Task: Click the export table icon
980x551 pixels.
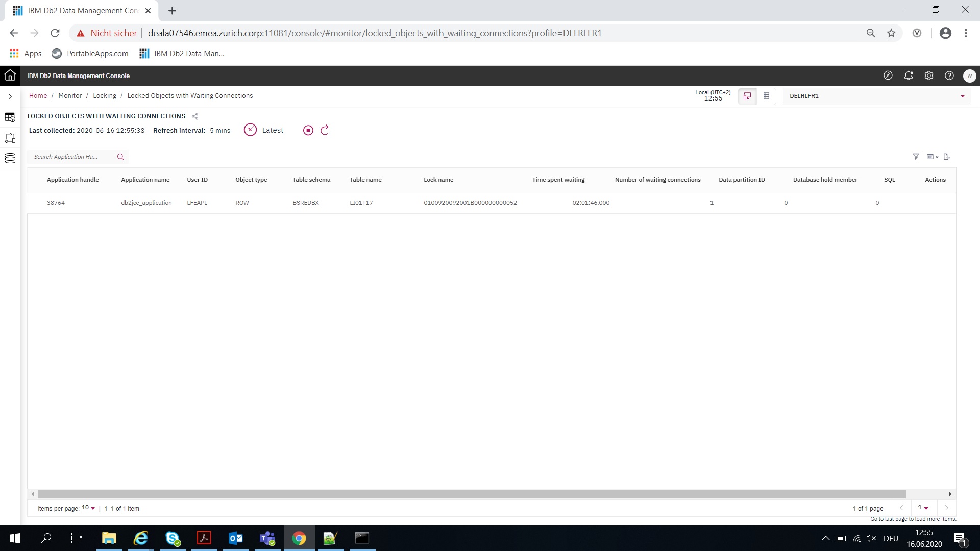Action: click(x=947, y=157)
